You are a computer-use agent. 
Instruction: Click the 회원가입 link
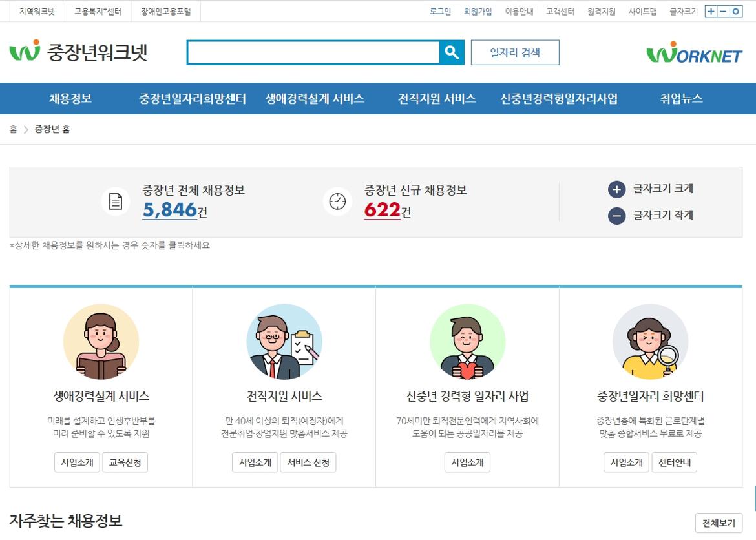coord(474,11)
